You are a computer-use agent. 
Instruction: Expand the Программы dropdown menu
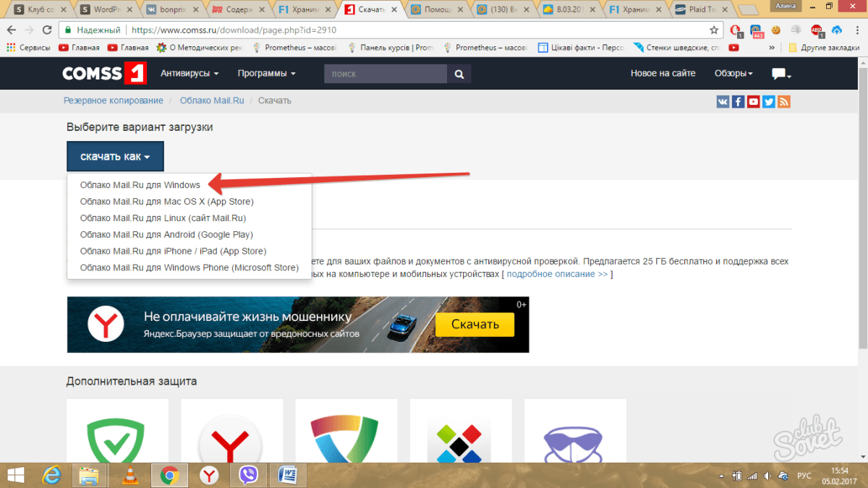(x=267, y=74)
